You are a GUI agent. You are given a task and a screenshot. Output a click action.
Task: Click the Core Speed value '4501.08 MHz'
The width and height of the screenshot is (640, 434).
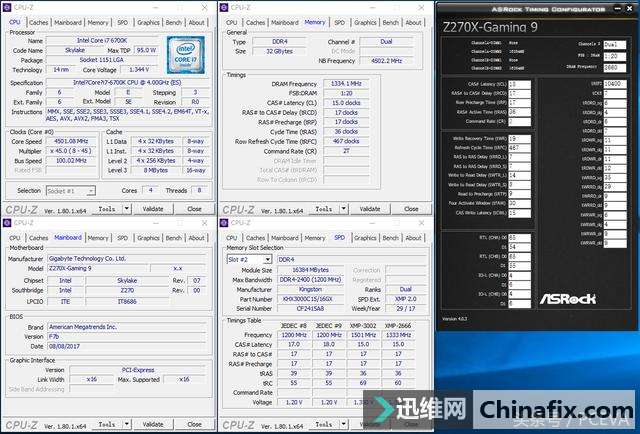point(71,141)
